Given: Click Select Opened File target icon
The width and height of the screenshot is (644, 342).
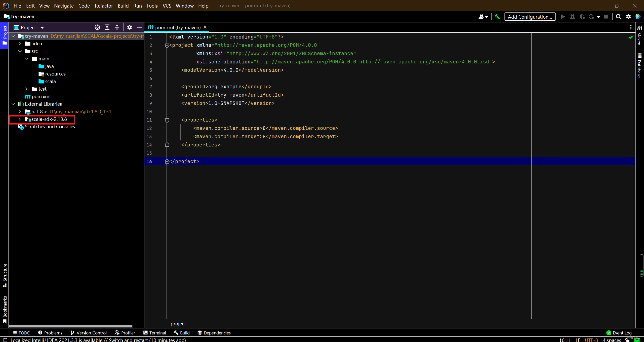Looking at the screenshot, I should point(97,27).
